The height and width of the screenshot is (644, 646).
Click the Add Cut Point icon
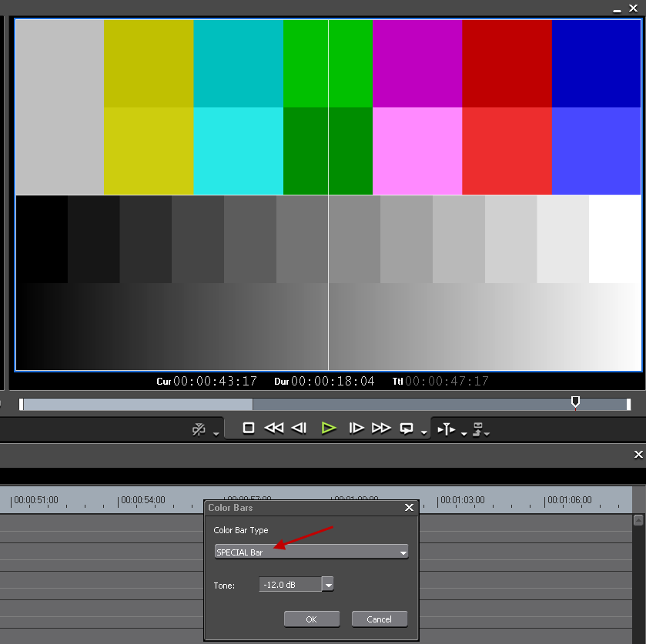pyautogui.click(x=447, y=429)
